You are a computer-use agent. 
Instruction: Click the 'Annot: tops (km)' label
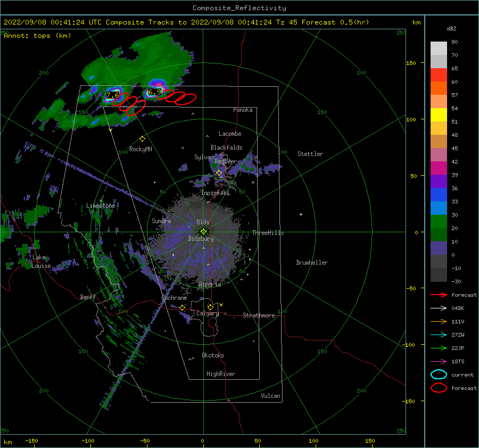click(37, 36)
